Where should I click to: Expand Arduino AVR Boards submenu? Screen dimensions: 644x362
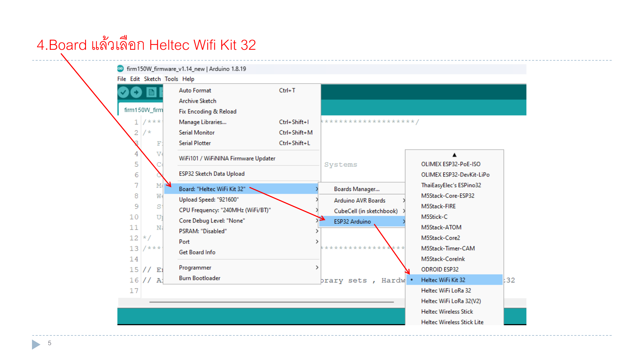tap(362, 201)
